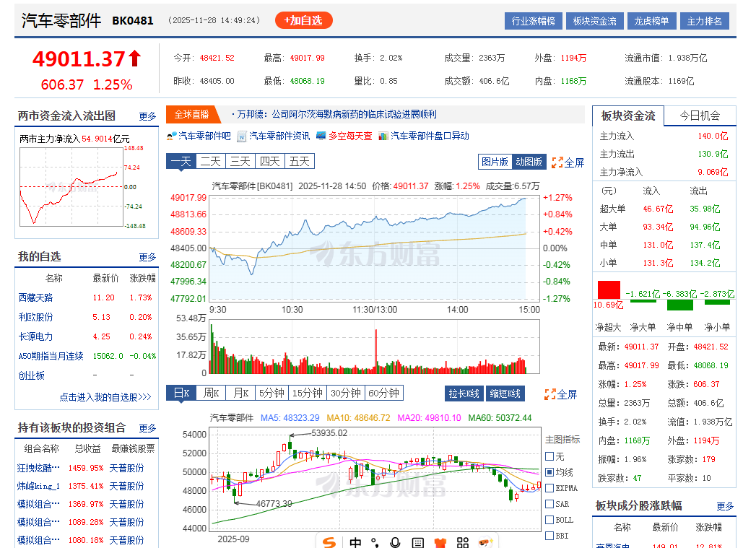756x548 pixels.
Task: Toggle Chinese input mode in the Sogou bar
Action: (355, 543)
